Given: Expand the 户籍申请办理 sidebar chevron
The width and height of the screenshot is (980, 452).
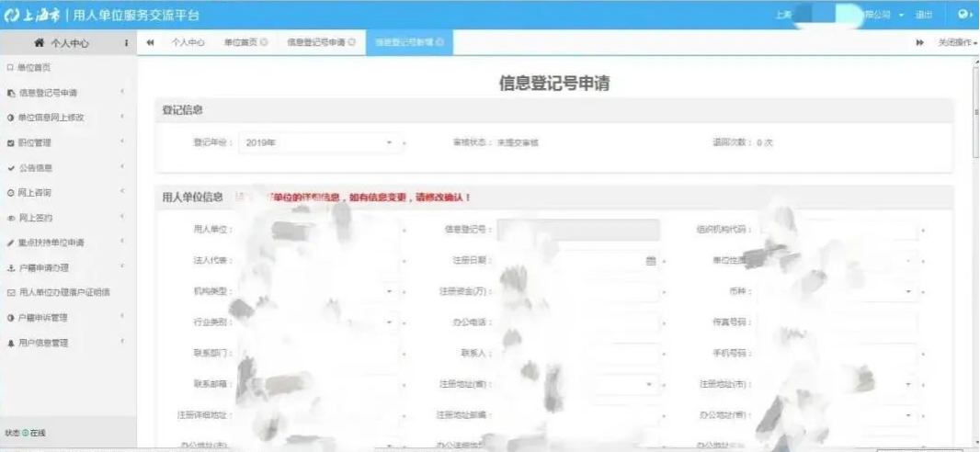Looking at the screenshot, I should (122, 267).
